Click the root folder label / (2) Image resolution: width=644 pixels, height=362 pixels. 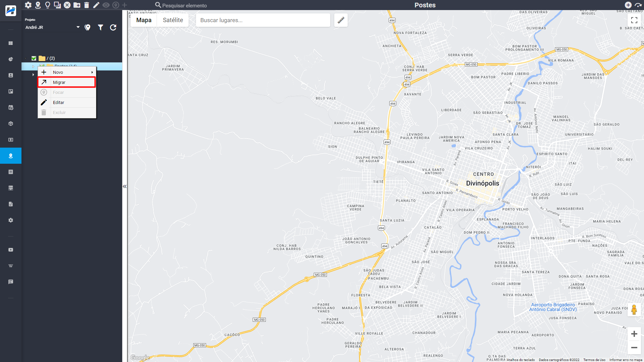pyautogui.click(x=51, y=58)
